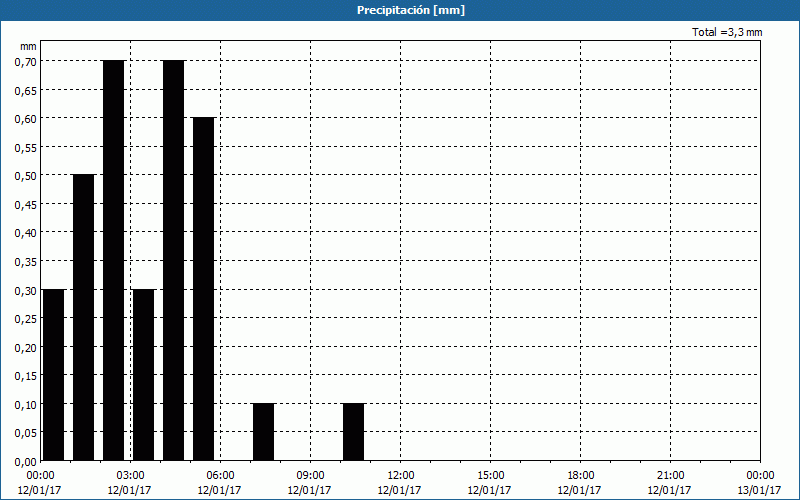Select the Total =3,3 mm label
The width and height of the screenshot is (800, 500).
(x=727, y=32)
